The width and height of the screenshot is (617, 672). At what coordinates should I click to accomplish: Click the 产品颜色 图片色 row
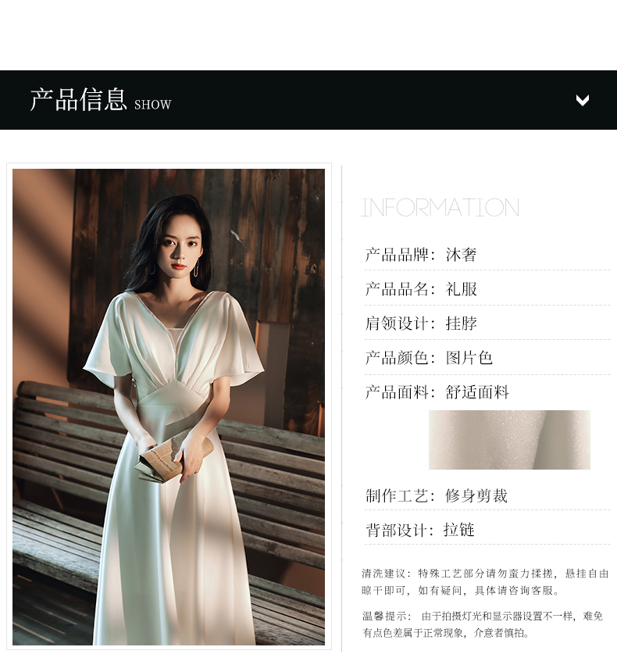tap(487, 358)
